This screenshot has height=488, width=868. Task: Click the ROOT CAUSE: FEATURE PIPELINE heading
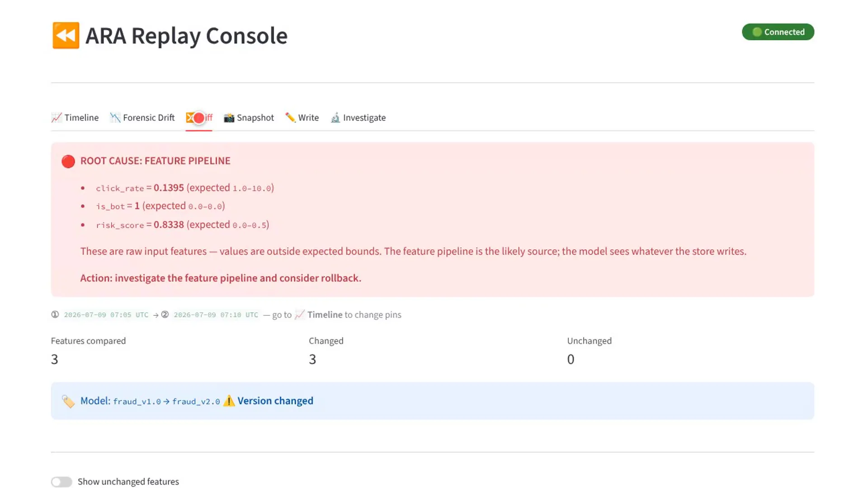coord(156,161)
